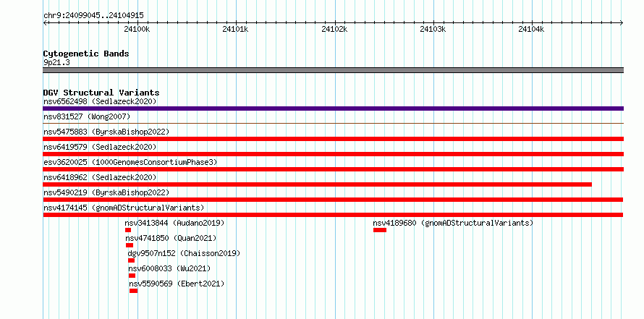Click the ruler's right arrowhead
644x319 pixels.
(622, 22)
